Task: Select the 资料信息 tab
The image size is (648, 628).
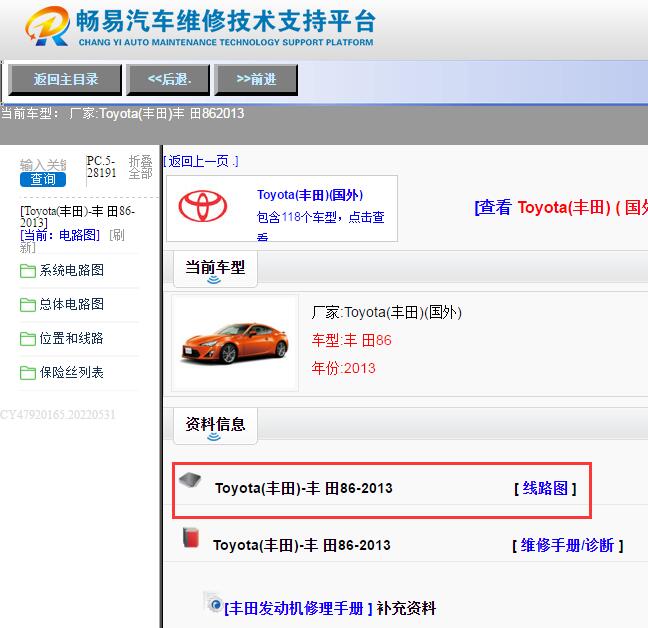Action: pyautogui.click(x=215, y=426)
